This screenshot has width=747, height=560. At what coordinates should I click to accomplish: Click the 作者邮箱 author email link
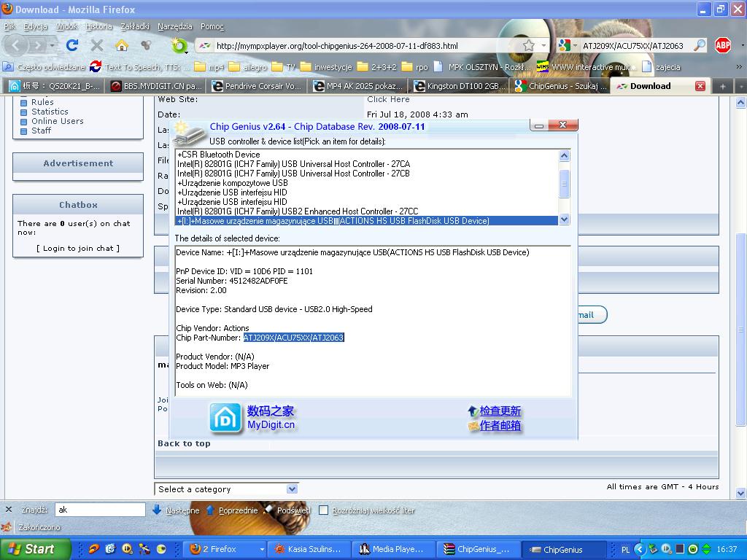[500, 426]
